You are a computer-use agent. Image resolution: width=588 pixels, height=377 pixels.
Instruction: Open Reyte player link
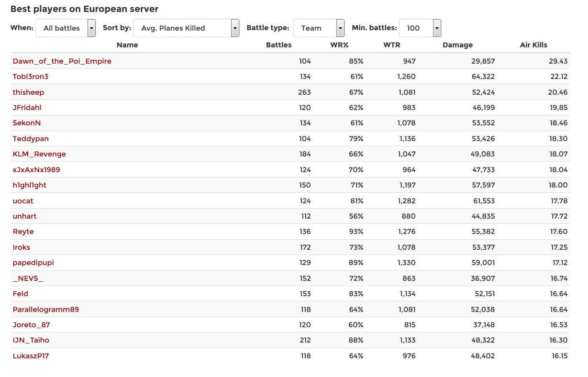23,232
